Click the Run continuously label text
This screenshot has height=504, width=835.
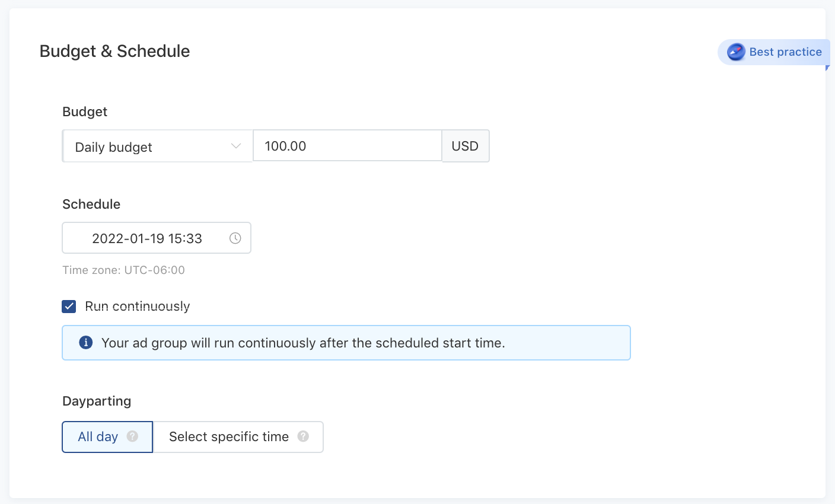tap(138, 307)
